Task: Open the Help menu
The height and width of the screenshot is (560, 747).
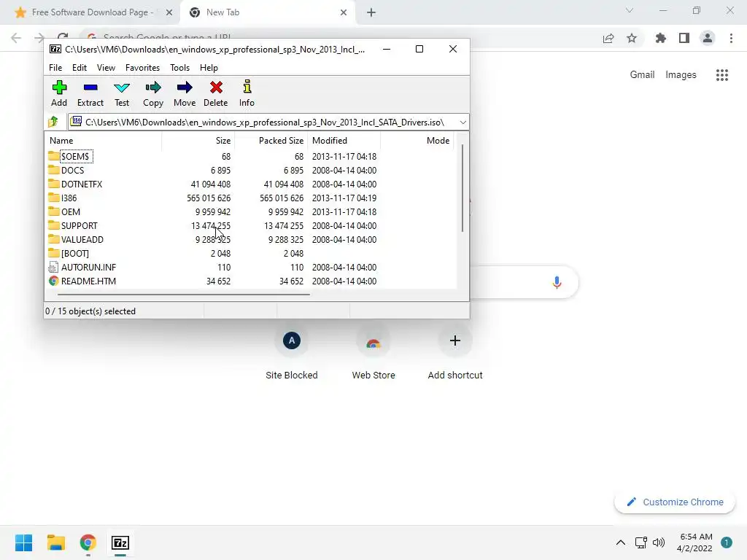Action: [209, 68]
